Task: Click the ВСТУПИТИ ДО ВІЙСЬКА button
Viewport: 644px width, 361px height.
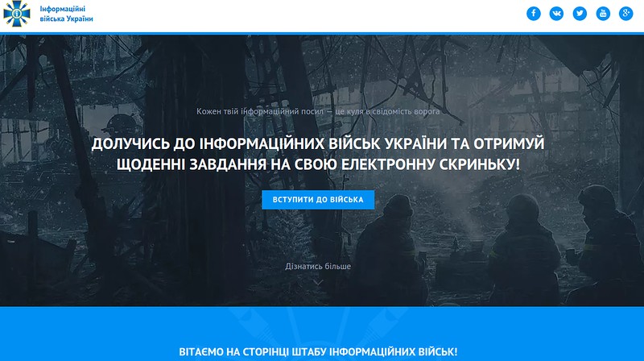Action: click(318, 199)
